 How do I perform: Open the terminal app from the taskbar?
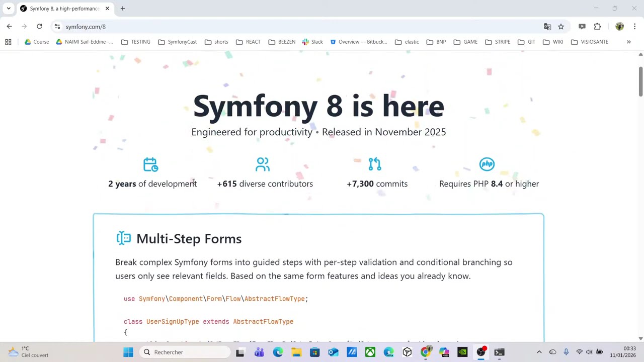tap(499, 352)
